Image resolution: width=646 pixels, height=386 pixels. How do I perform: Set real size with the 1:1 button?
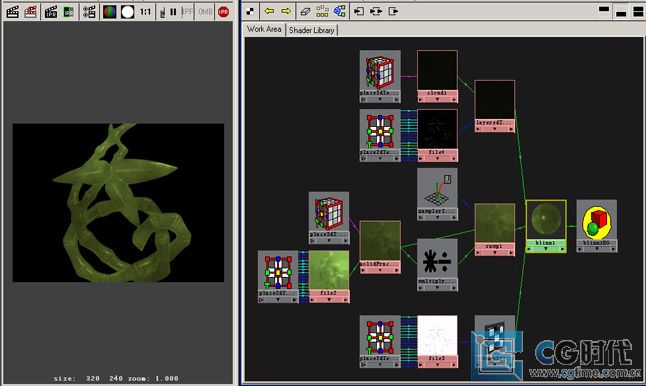pos(145,12)
